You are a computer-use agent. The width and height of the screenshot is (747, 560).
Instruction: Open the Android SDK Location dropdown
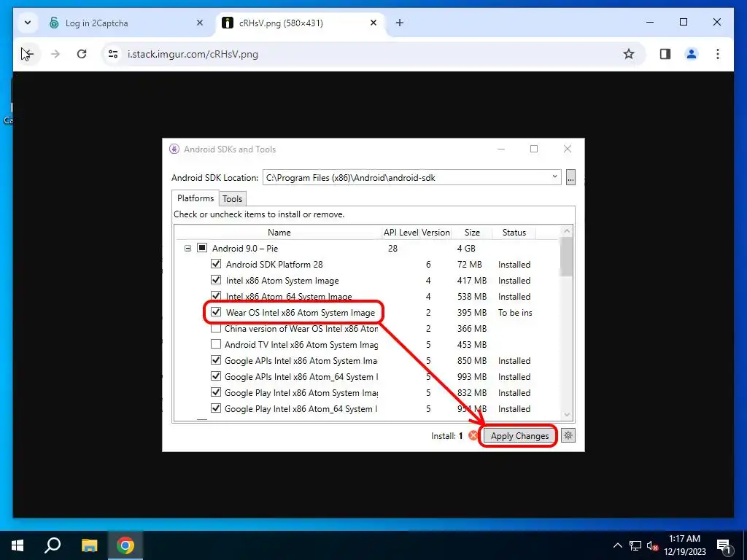[554, 176]
